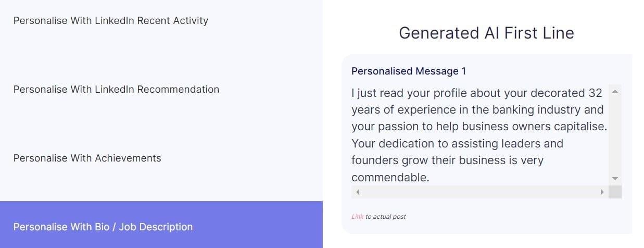
Task: Click the 'to actual post' caption text
Action: (x=386, y=217)
